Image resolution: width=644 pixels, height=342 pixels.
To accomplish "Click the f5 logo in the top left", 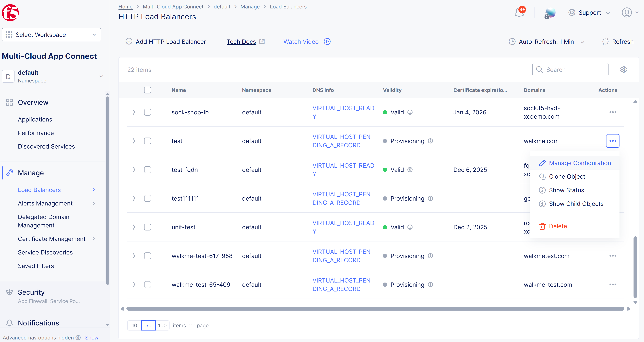I will 10,13.
